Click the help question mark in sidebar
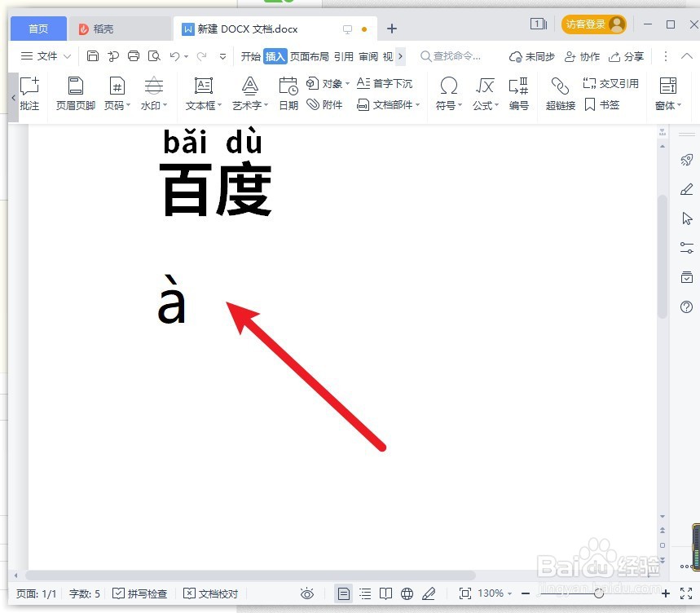 687,306
